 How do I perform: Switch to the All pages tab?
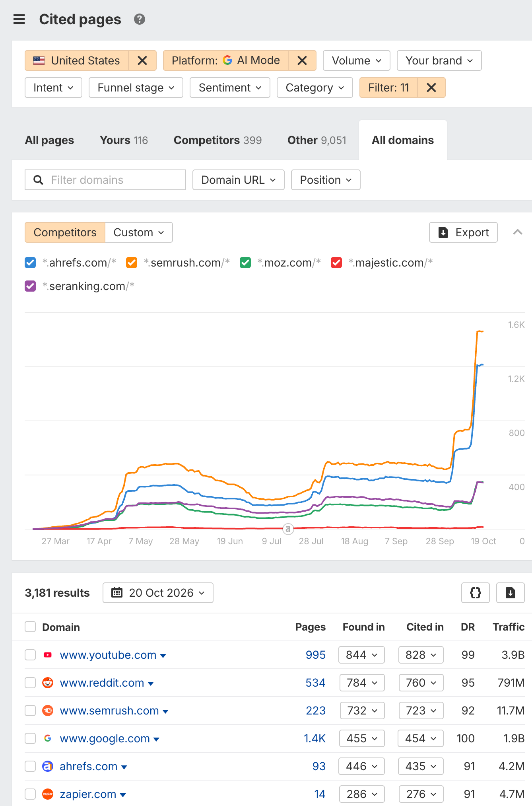point(49,140)
